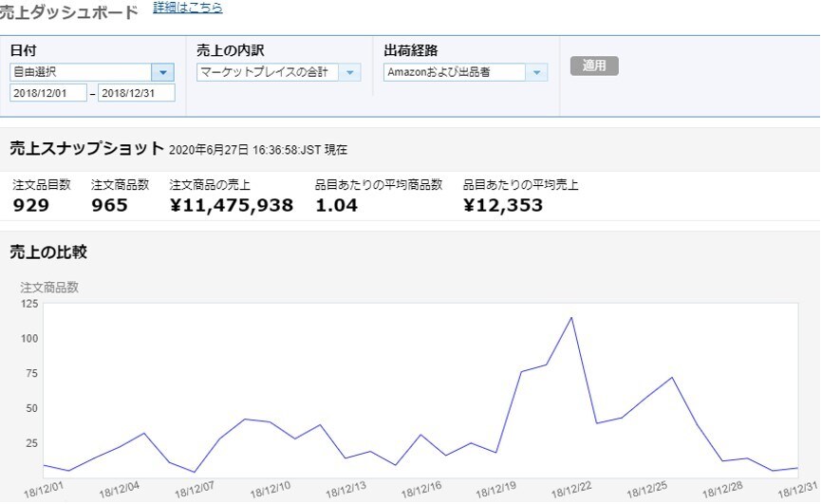Edit the start date 2018/12/01 field
Image resolution: width=822 pixels, height=504 pixels.
48,93
